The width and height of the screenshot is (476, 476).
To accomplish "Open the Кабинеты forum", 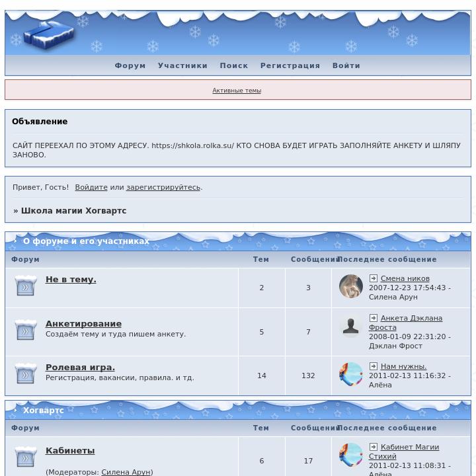I will pyautogui.click(x=70, y=451).
